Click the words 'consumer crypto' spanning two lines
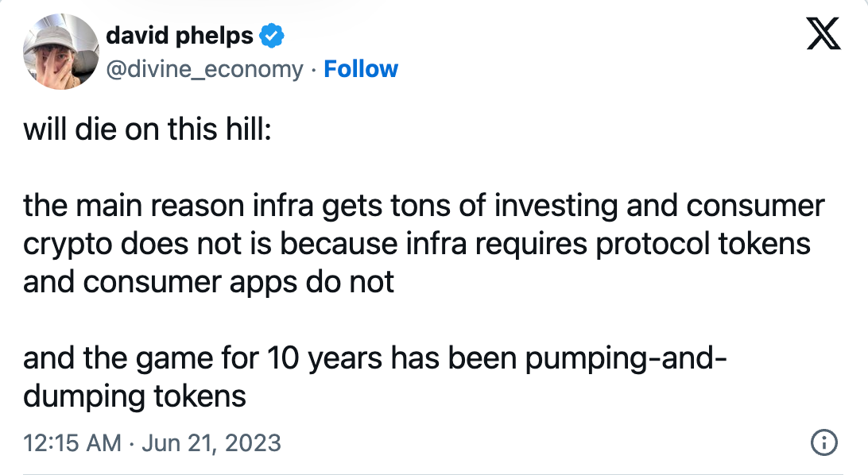The width and height of the screenshot is (868, 475). [754, 207]
